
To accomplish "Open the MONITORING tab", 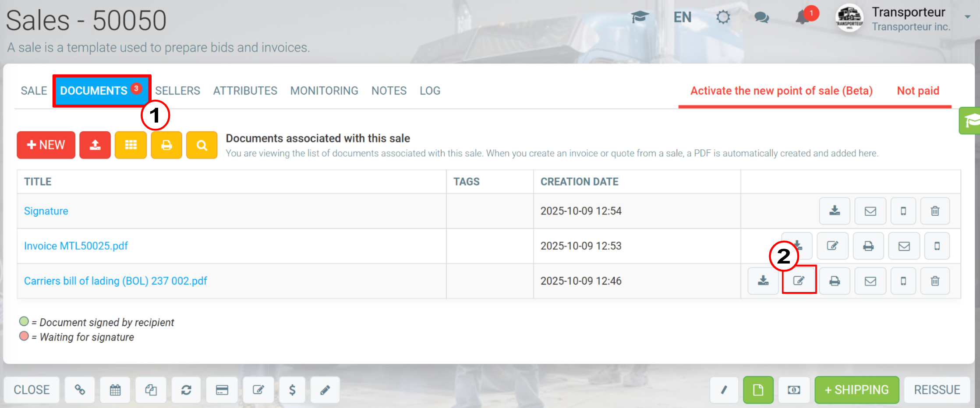I will point(324,91).
